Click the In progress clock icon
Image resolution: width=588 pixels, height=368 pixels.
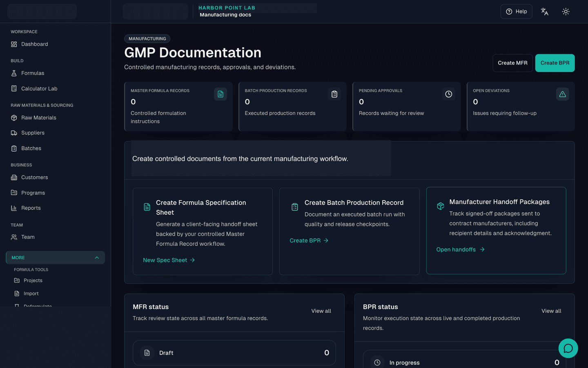pos(377,363)
